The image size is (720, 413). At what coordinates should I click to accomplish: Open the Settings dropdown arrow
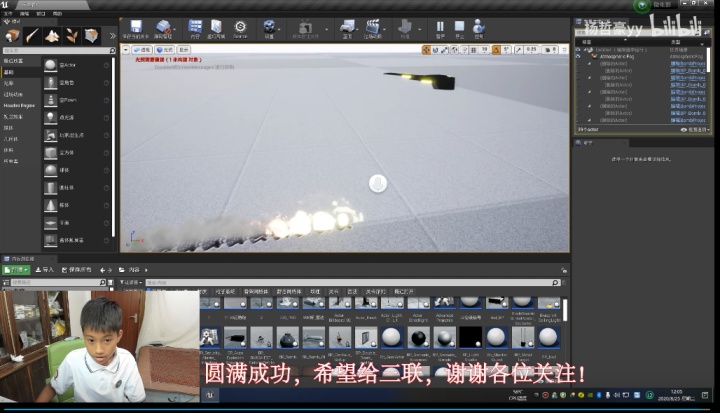coord(279,29)
